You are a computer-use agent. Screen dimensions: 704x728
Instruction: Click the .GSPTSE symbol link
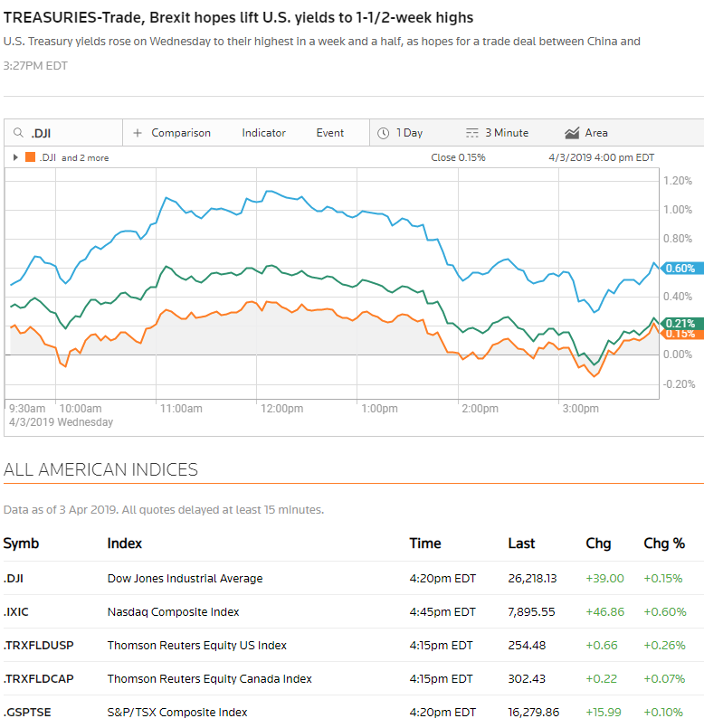click(x=27, y=713)
